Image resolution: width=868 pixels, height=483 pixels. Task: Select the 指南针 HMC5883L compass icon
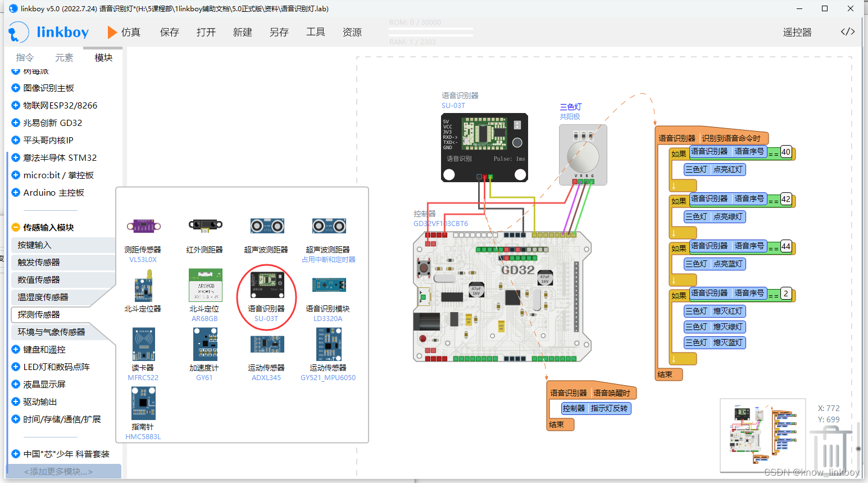(144, 403)
